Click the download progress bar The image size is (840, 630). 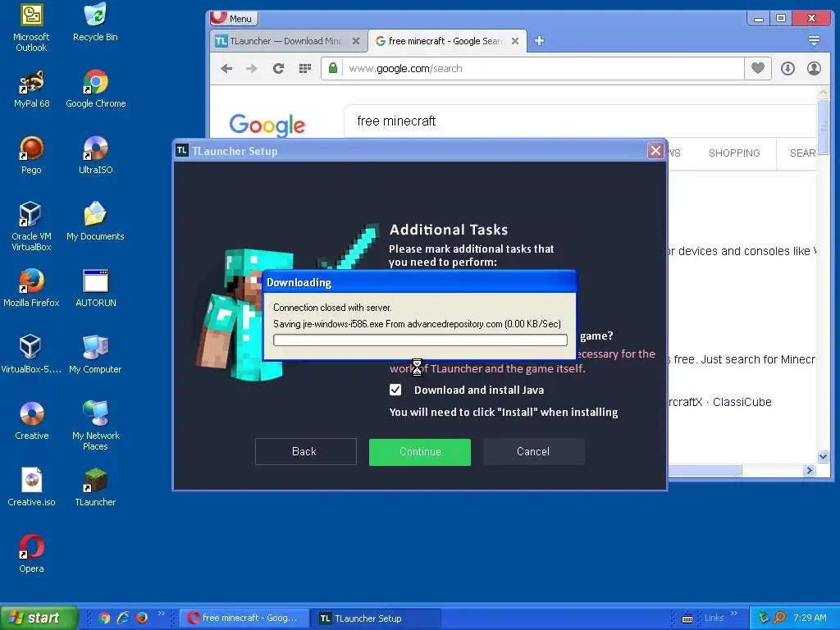point(420,340)
